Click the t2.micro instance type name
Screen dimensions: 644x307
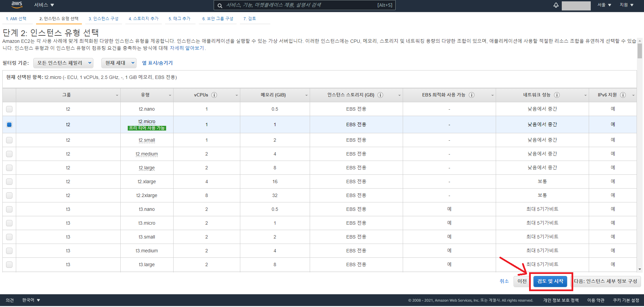click(147, 121)
